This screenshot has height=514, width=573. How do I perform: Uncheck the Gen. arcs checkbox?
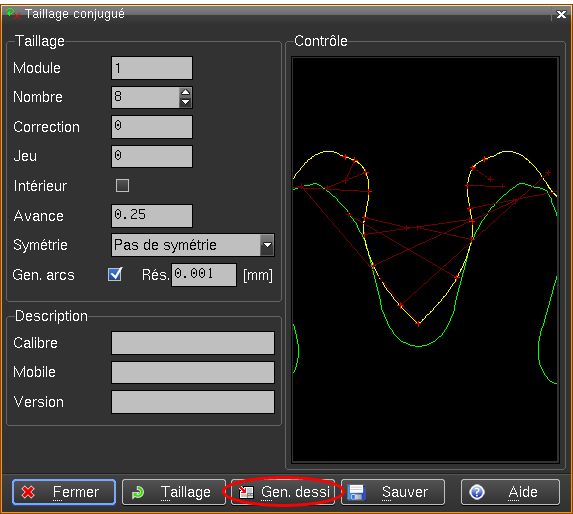(115, 274)
